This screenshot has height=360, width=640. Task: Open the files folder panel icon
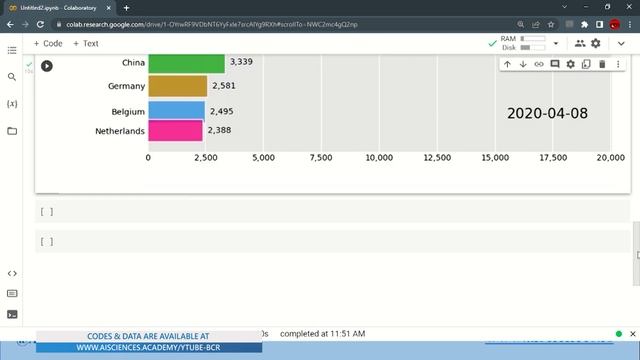(x=12, y=131)
